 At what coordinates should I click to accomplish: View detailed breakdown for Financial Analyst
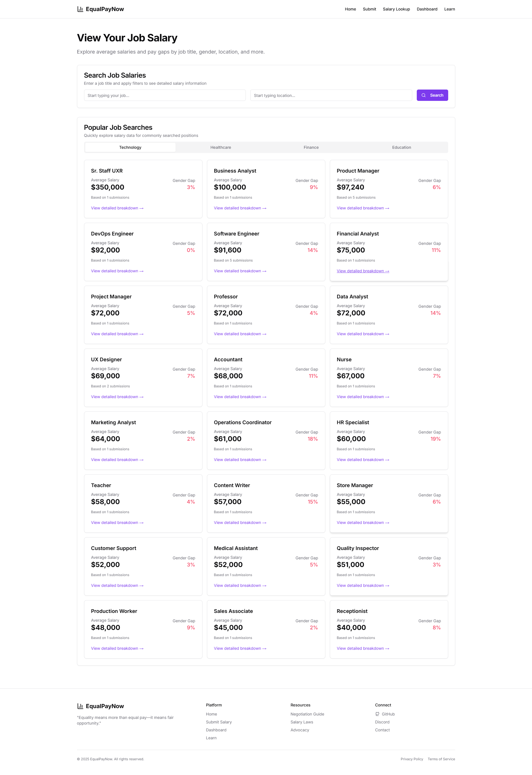point(363,271)
